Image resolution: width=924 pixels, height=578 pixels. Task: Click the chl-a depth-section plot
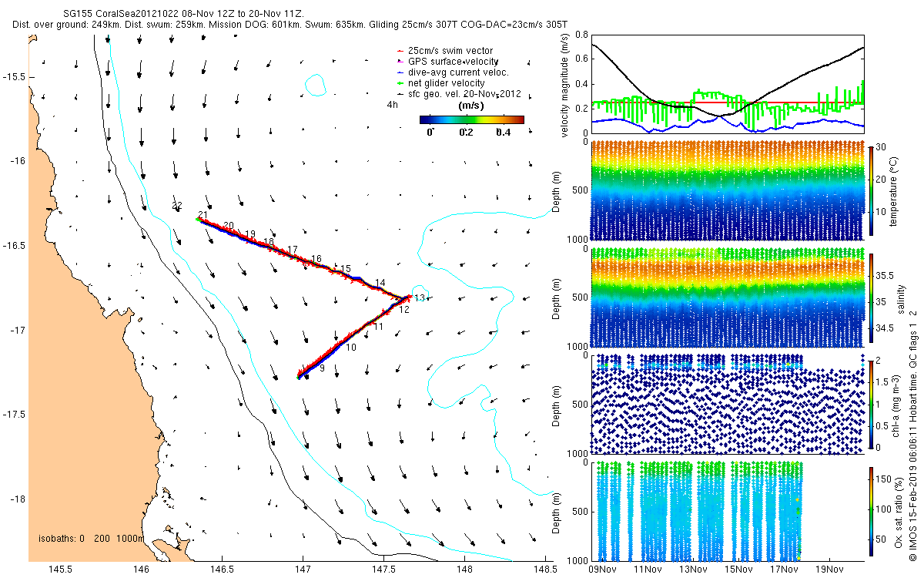[x=728, y=403]
